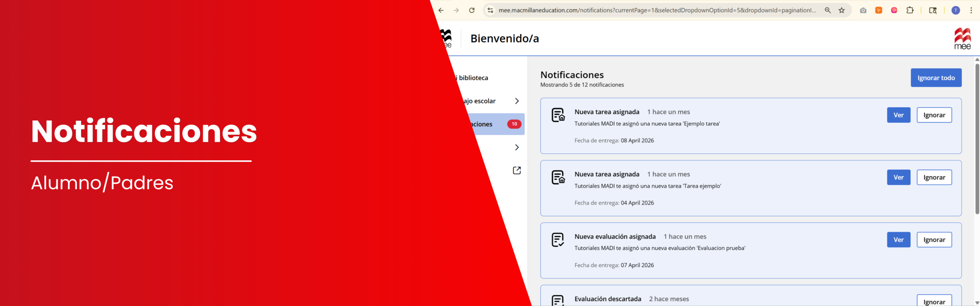View the 'Evaluacion prueba' notification
This screenshot has height=306, width=980.
tap(898, 240)
